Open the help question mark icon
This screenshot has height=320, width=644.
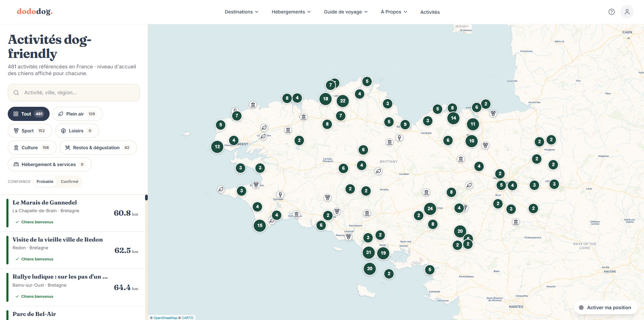click(611, 12)
